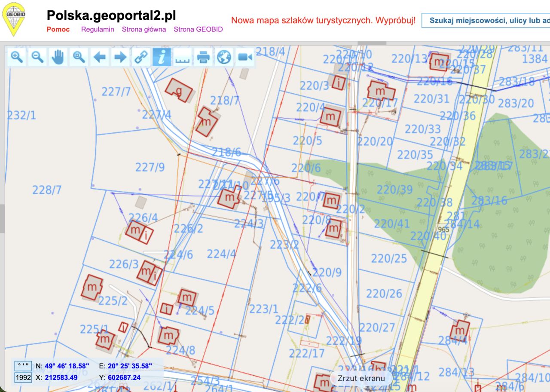Select parcel label 220/31
Viewport: 550px width, 392px height.
point(431,99)
